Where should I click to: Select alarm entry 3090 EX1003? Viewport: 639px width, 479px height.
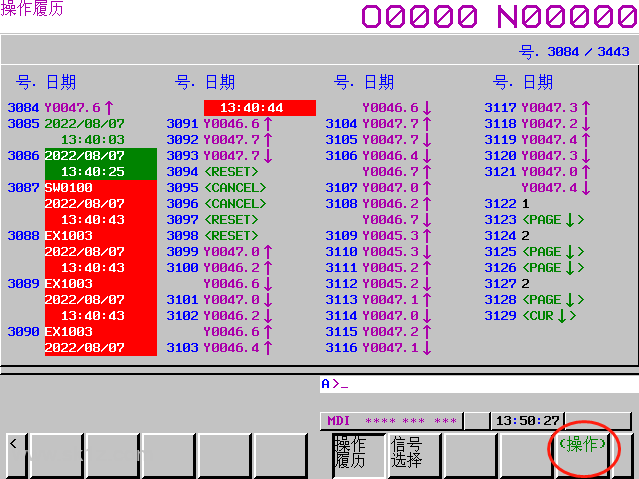click(x=82, y=340)
